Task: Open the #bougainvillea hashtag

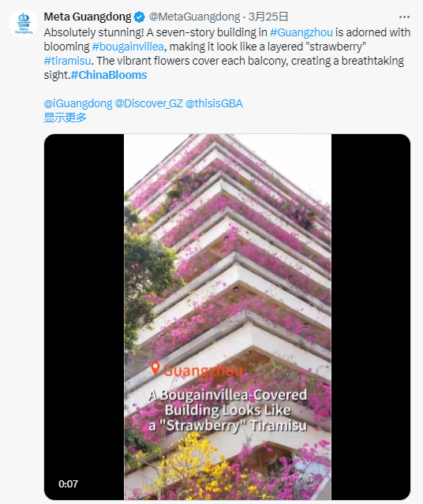Action: (128, 47)
